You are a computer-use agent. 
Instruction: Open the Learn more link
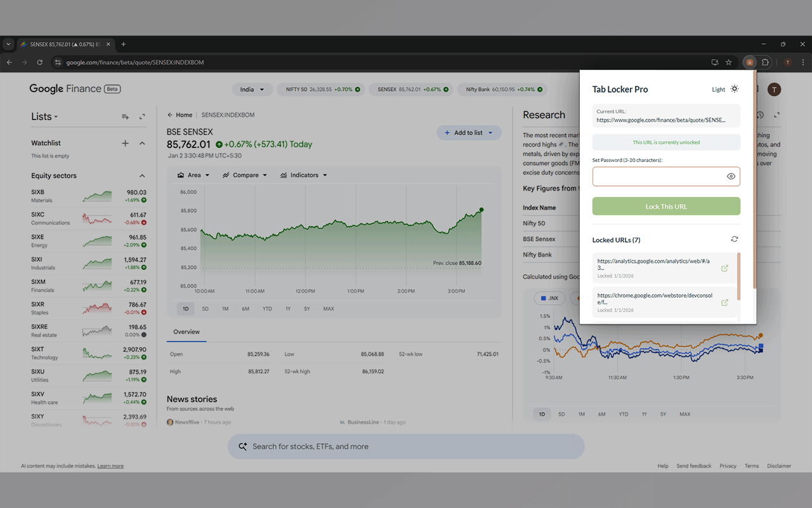coord(110,466)
